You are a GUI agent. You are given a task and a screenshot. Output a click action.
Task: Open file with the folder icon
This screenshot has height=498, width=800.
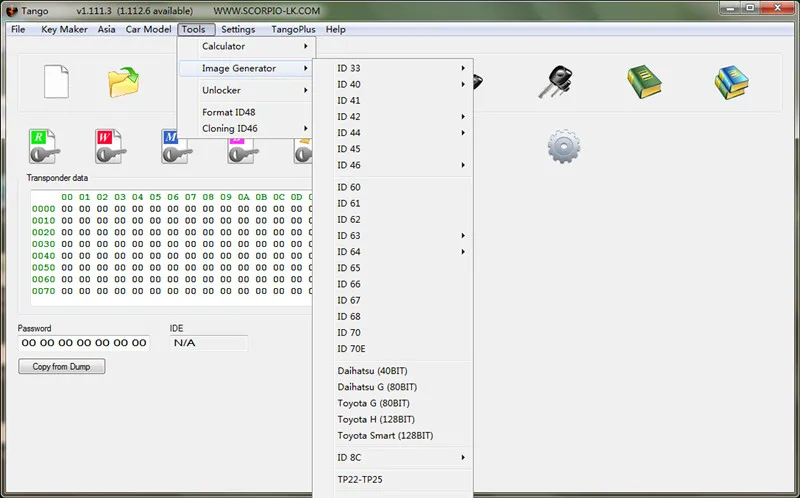(123, 82)
